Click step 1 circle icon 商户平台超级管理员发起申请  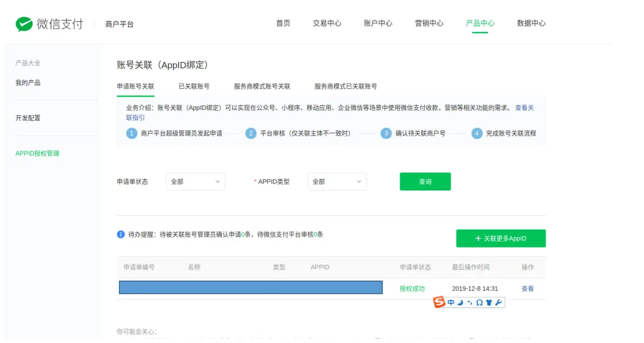tap(131, 134)
